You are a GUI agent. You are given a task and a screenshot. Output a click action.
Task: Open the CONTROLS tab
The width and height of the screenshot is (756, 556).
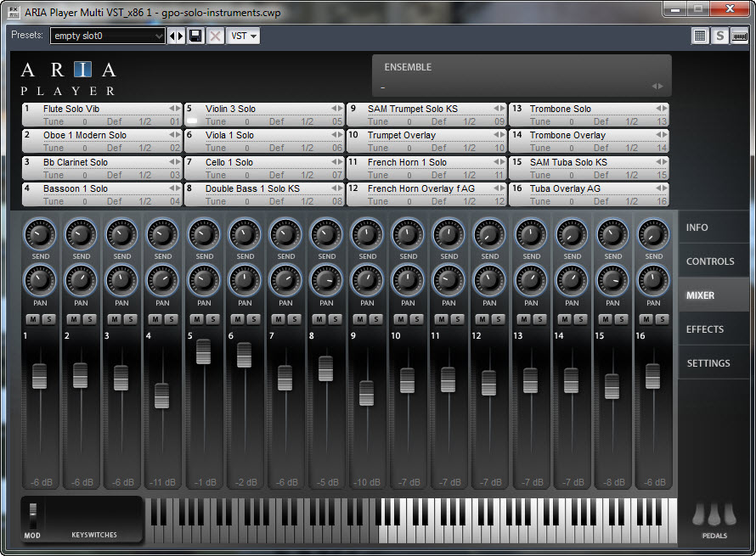pyautogui.click(x=714, y=261)
